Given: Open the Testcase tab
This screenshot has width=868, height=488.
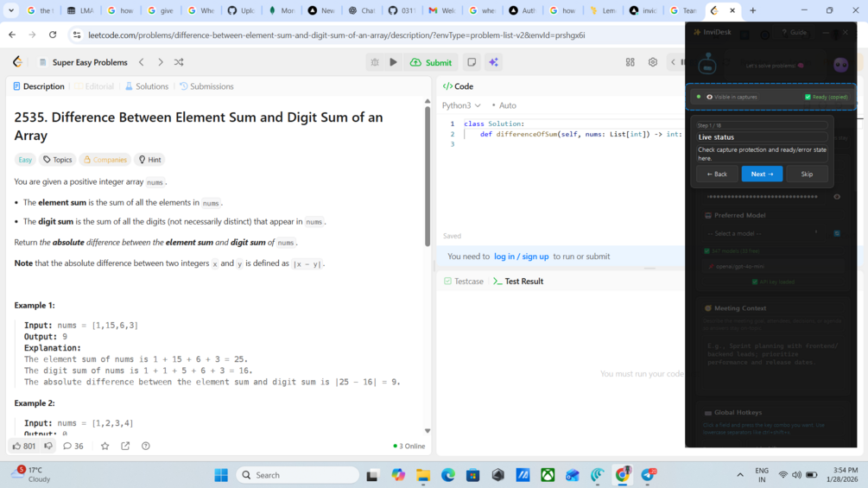Looking at the screenshot, I should point(464,281).
